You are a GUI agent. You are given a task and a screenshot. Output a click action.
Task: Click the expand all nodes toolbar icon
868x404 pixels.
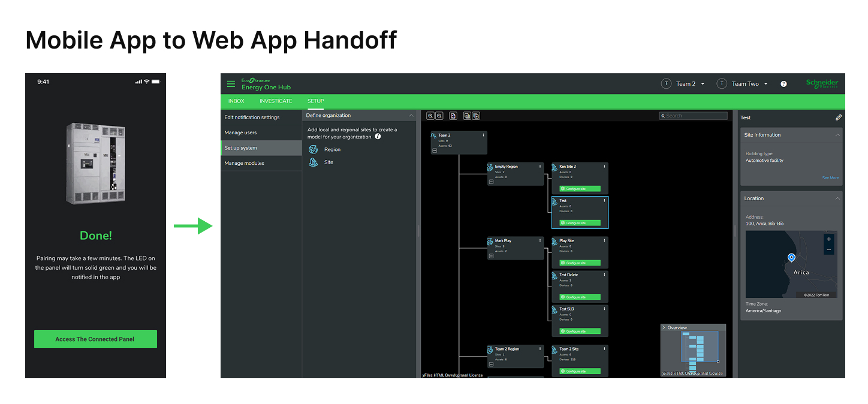(x=476, y=116)
